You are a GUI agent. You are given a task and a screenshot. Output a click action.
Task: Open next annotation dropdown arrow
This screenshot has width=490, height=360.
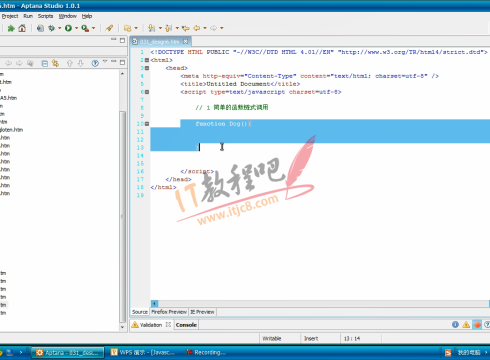coord(160,28)
